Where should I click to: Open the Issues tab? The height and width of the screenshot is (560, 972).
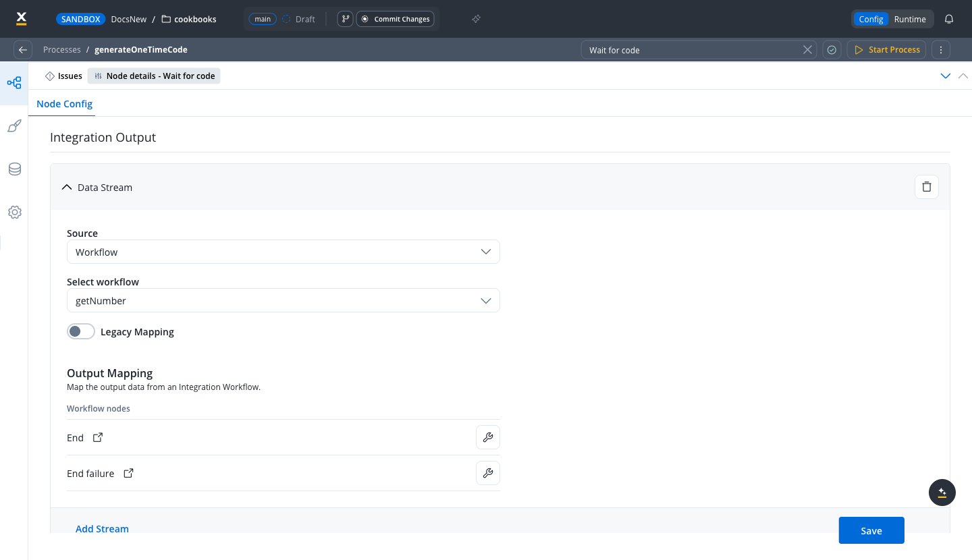coord(63,76)
